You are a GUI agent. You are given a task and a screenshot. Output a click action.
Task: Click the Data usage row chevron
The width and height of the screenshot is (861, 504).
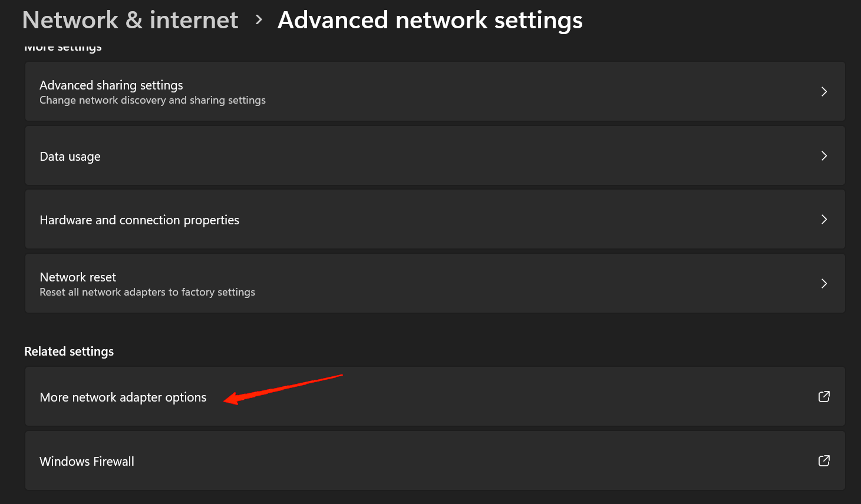824,156
